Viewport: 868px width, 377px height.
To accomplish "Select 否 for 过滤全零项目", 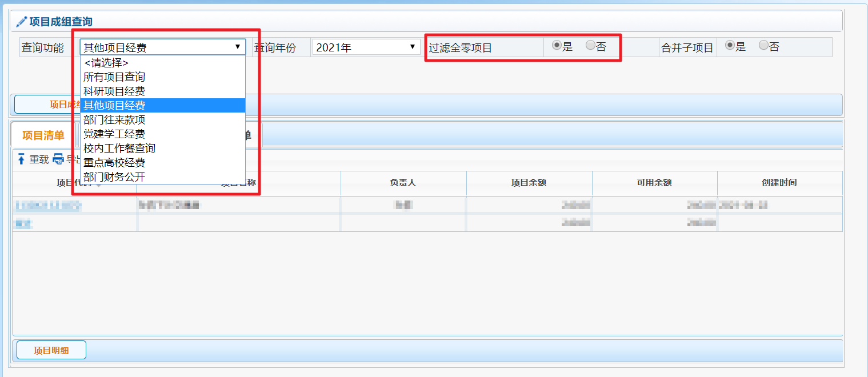I will pos(590,46).
